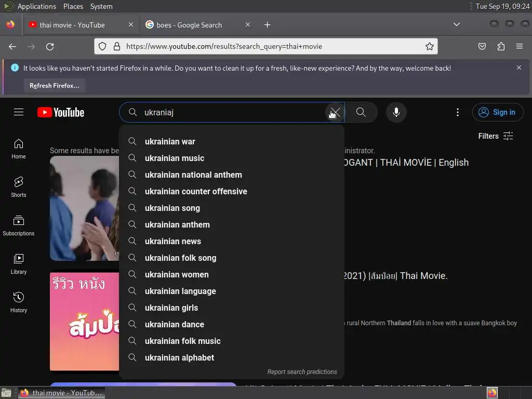Reload the page with refresh icon
The height and width of the screenshot is (399, 532).
[50, 46]
